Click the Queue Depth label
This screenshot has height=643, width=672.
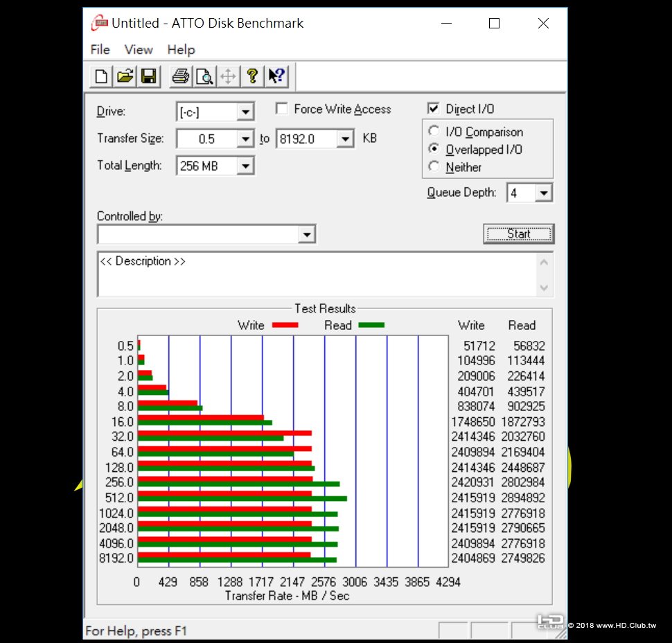(461, 193)
